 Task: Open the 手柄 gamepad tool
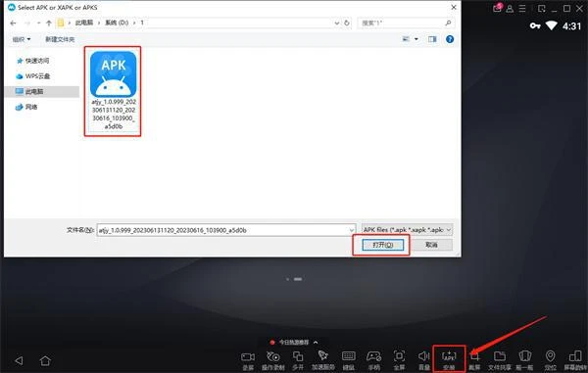[x=373, y=360]
